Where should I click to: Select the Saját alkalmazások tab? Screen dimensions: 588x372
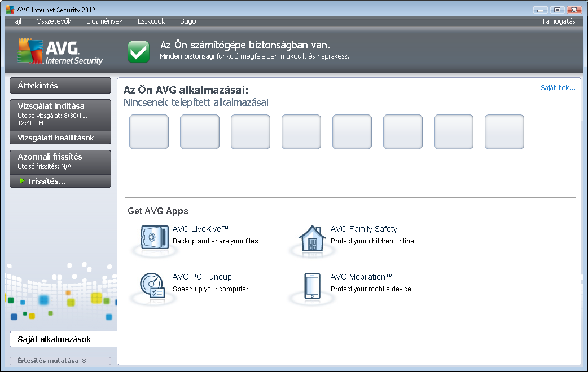click(63, 339)
